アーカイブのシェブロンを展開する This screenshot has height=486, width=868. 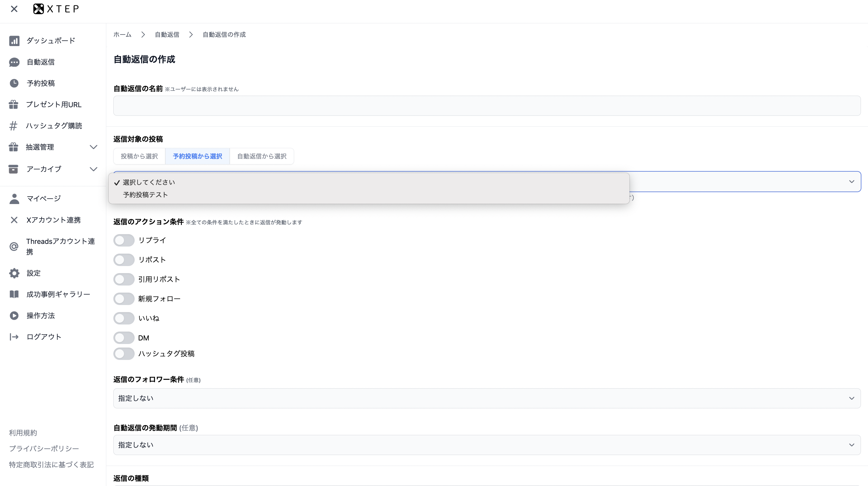click(x=94, y=169)
